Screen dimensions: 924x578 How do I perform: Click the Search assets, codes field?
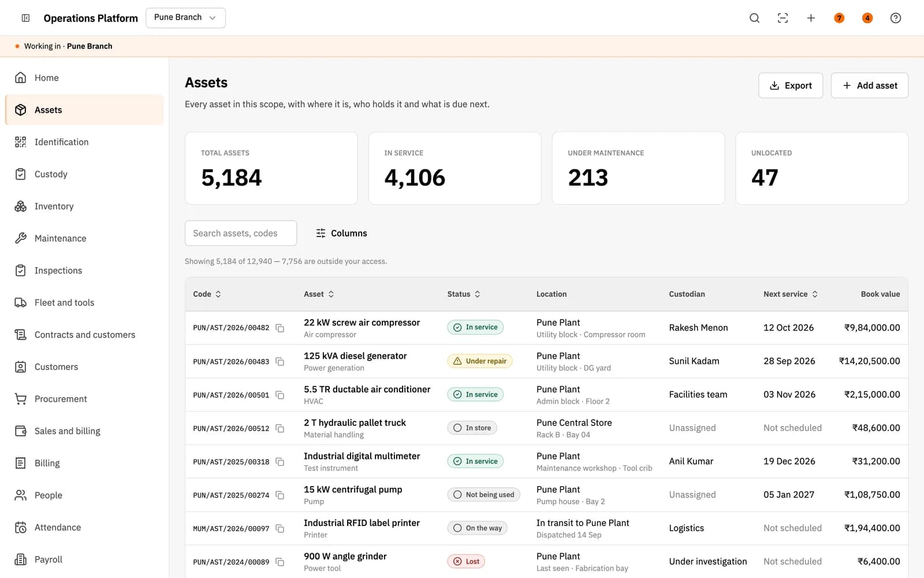pos(241,233)
